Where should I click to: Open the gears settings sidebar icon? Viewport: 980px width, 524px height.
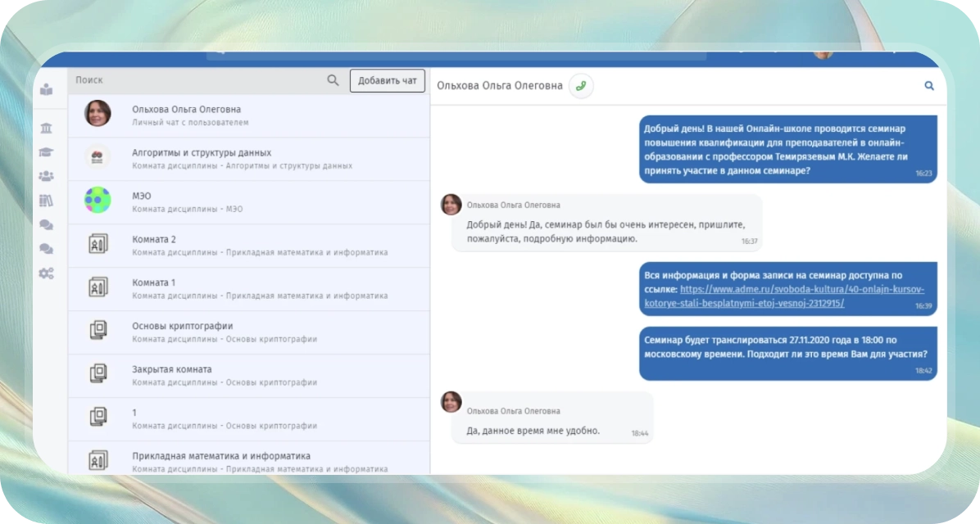point(46,273)
